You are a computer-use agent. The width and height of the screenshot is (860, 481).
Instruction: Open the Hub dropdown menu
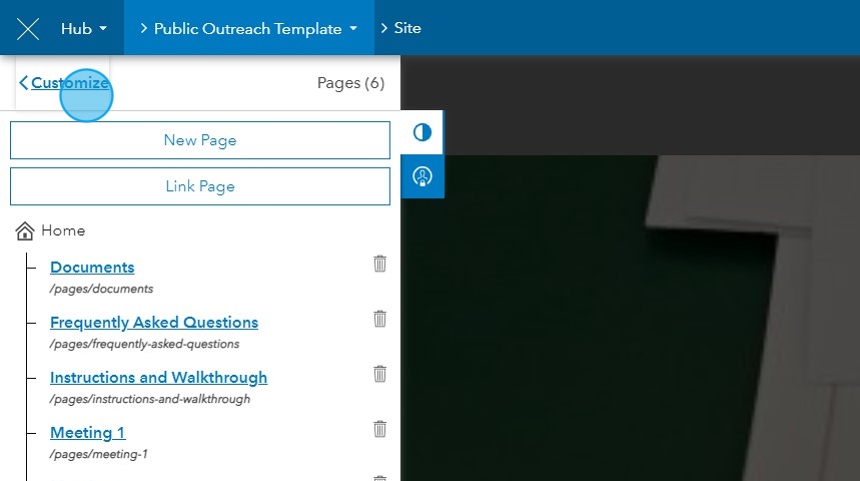coord(84,28)
